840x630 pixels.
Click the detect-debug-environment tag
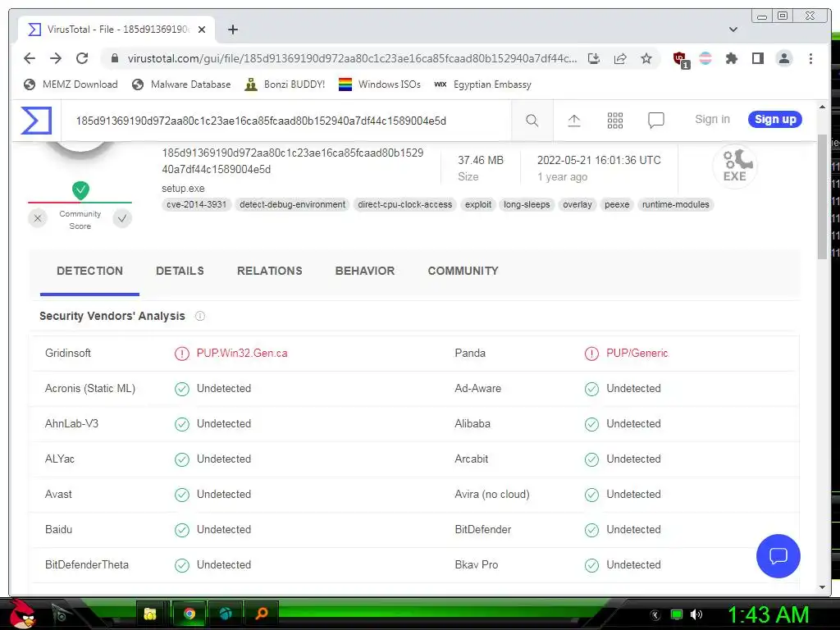click(293, 204)
